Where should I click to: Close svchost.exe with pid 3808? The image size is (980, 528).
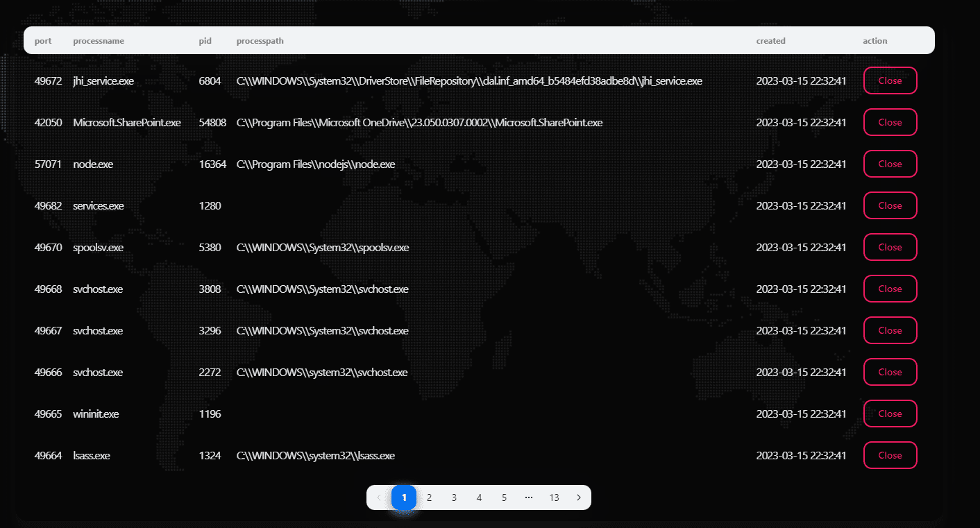pyautogui.click(x=890, y=289)
